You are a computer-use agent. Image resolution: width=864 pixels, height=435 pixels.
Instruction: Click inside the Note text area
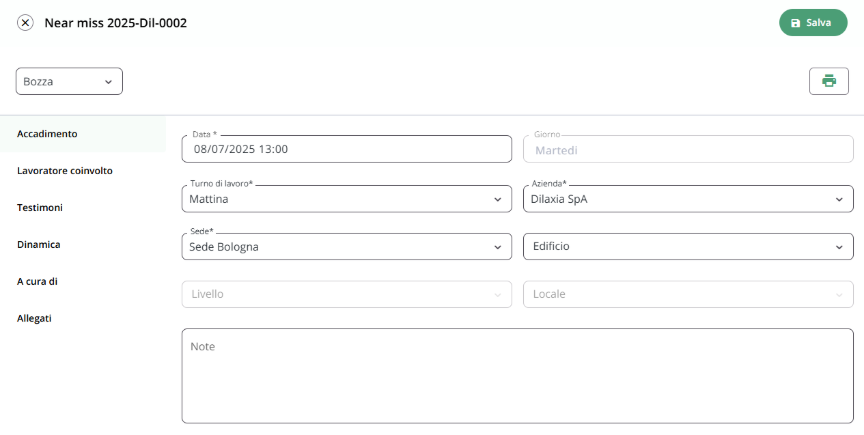click(x=517, y=376)
